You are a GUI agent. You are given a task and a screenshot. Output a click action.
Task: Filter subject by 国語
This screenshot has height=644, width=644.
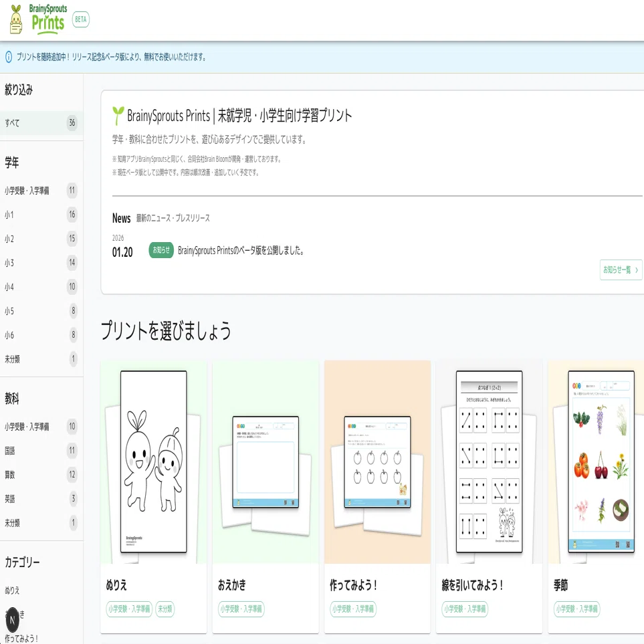[x=41, y=451]
